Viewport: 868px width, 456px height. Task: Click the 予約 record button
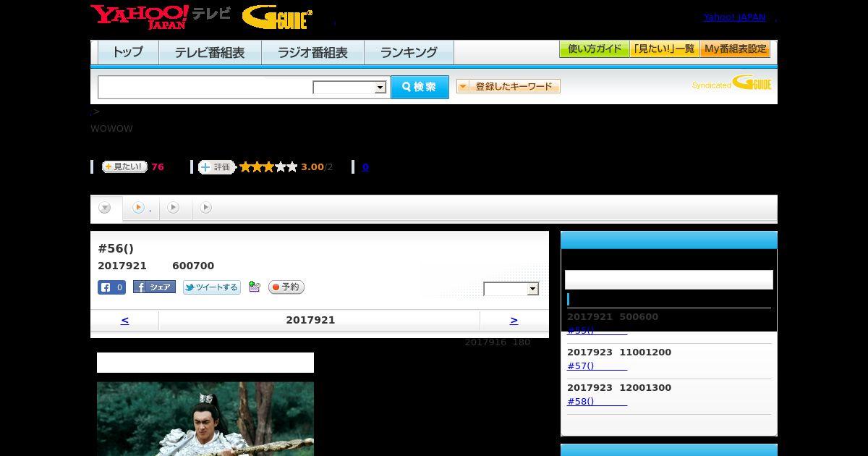[x=286, y=287]
